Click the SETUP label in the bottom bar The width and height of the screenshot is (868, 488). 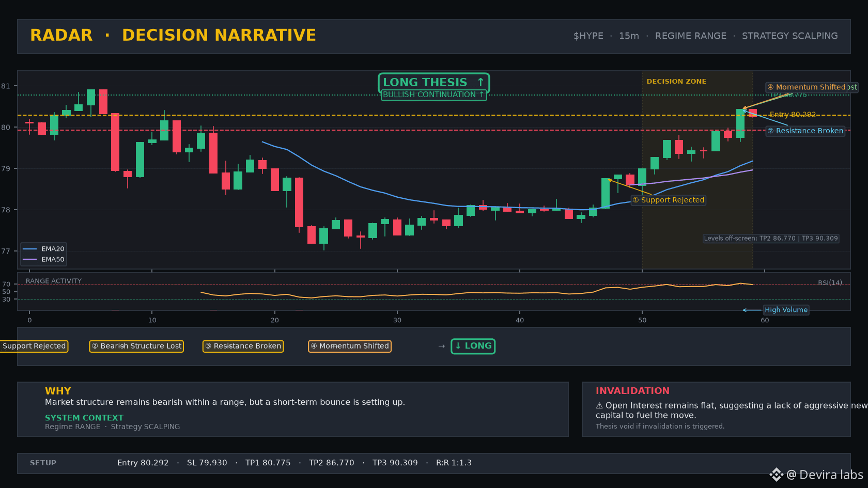[x=43, y=463]
